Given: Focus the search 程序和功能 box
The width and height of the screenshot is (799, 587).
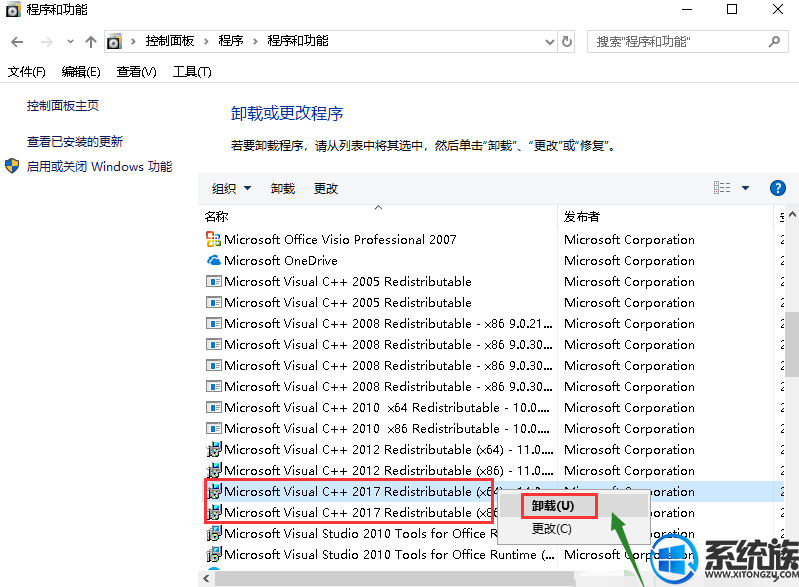Looking at the screenshot, I should (688, 42).
